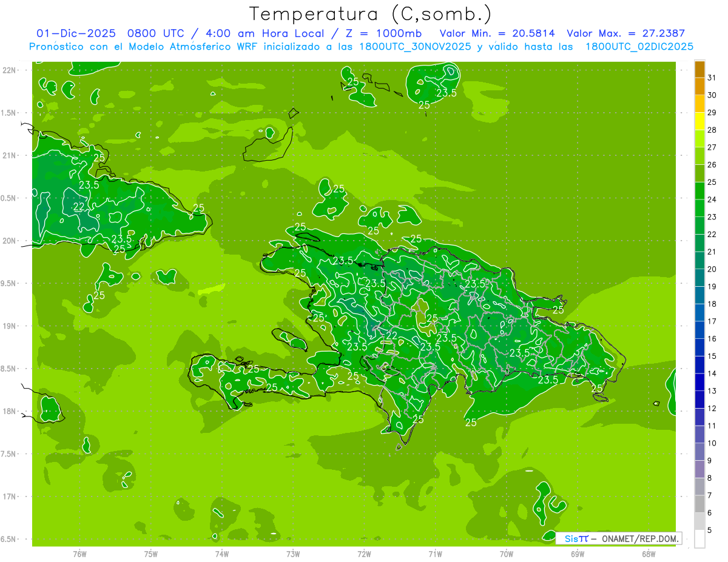Click the 22N latitude axis label
Viewport: 728px width, 562px height.
10,70
